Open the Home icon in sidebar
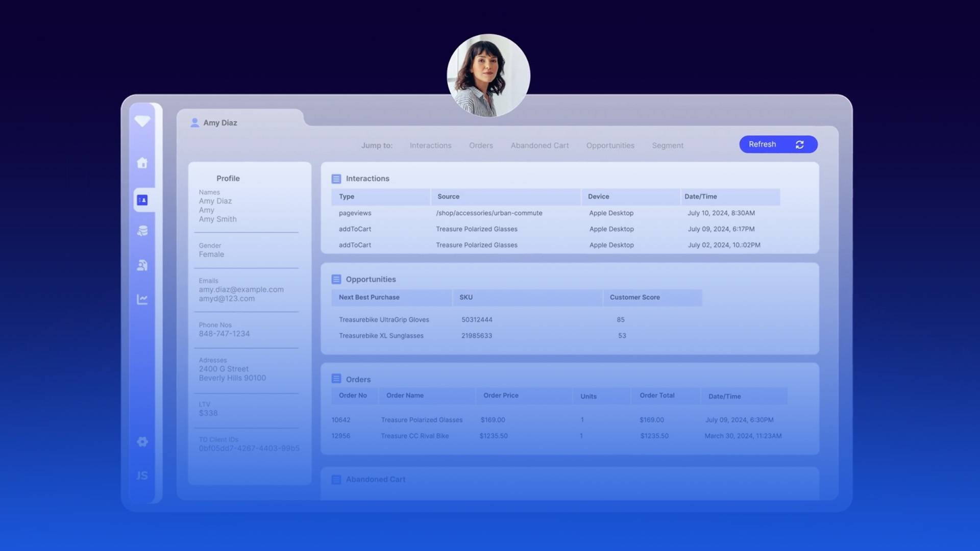 [142, 163]
